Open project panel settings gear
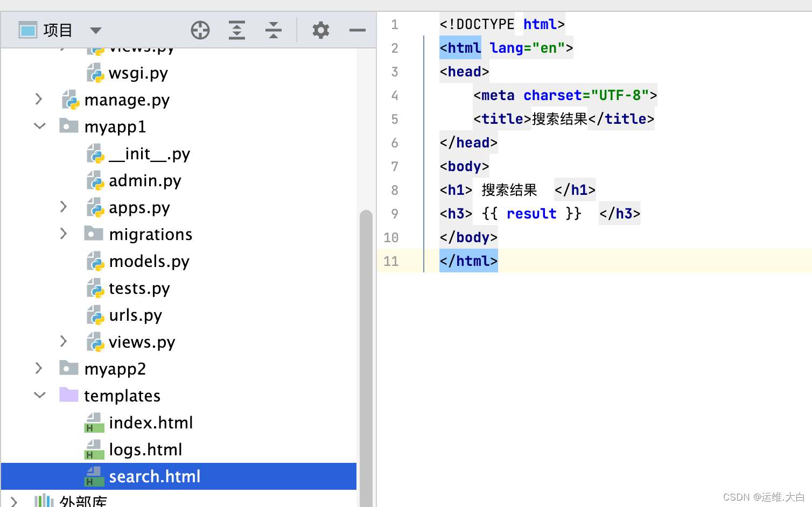This screenshot has height=507, width=812. (321, 30)
